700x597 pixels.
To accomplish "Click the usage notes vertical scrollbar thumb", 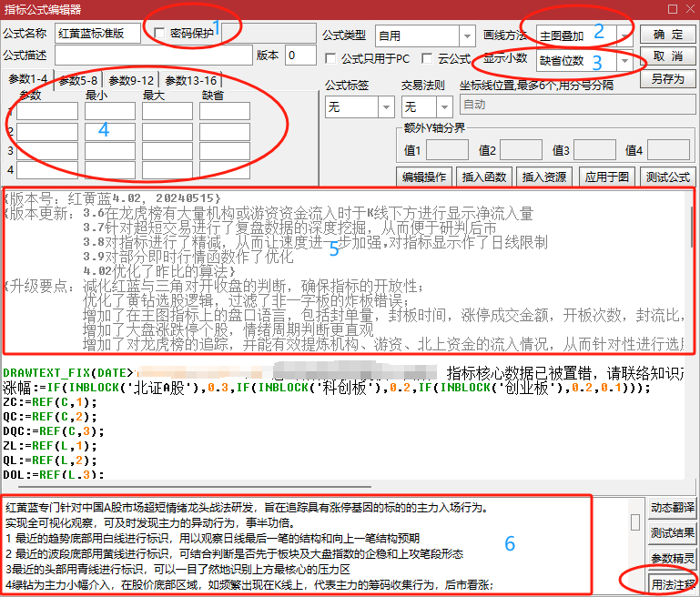I will (635, 522).
